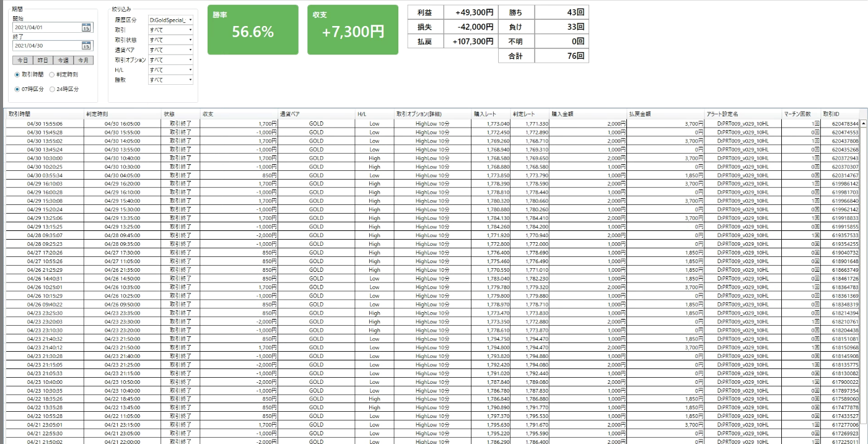Sort by the 払戻金額 column header
This screenshot has height=444, width=868.
click(x=665, y=114)
